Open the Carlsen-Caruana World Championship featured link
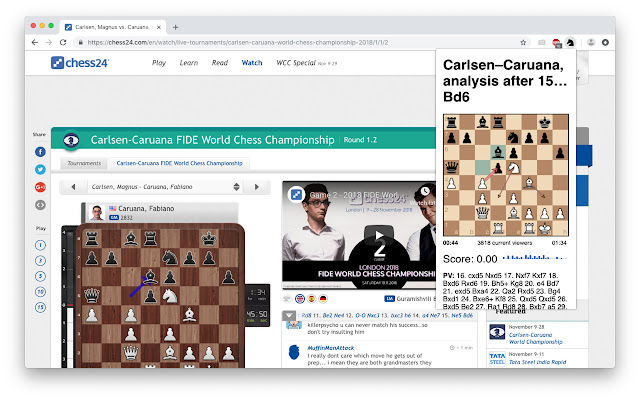 tap(536, 338)
